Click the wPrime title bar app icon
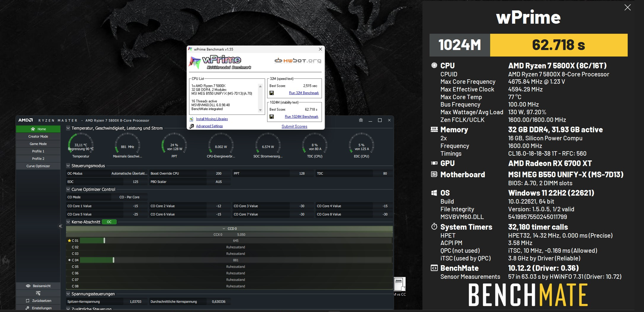 [190, 49]
